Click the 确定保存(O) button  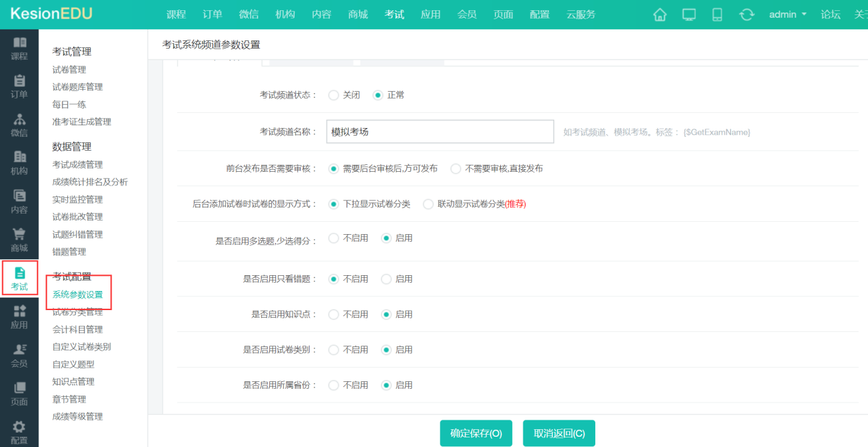[x=475, y=433]
